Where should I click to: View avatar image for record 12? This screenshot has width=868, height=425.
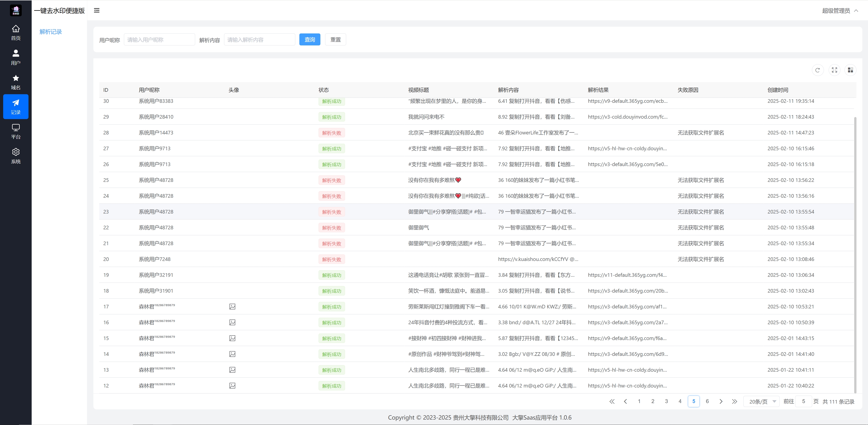pos(232,386)
